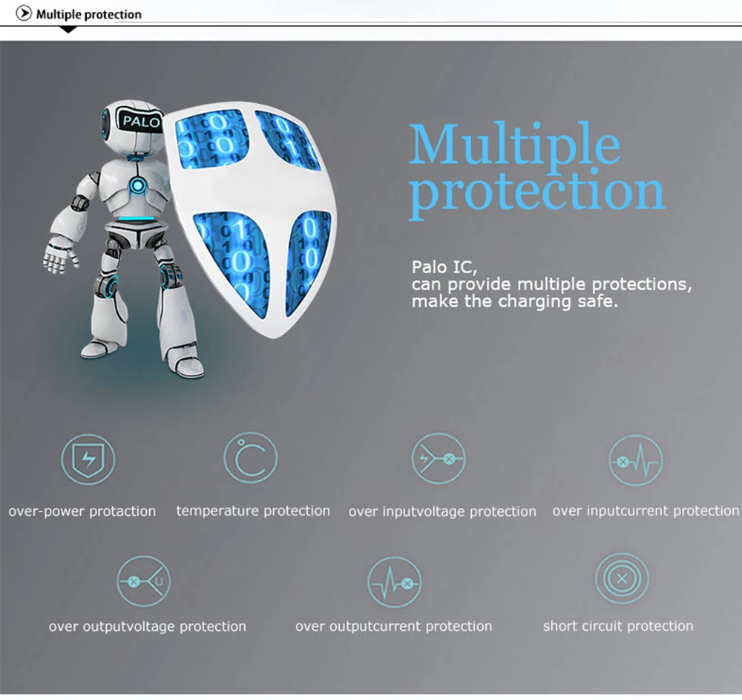This screenshot has width=742, height=700.
Task: Click the 'short circuit protection' label
Action: (618, 626)
